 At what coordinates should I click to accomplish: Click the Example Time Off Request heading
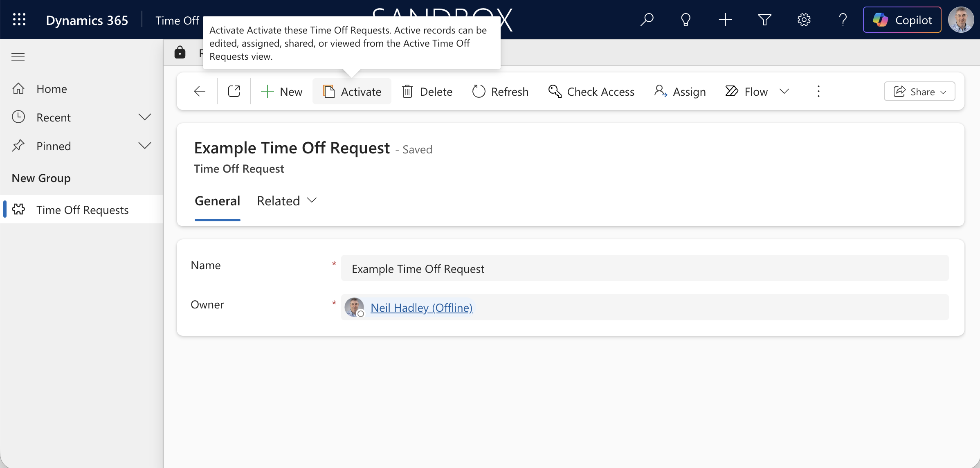pos(292,148)
